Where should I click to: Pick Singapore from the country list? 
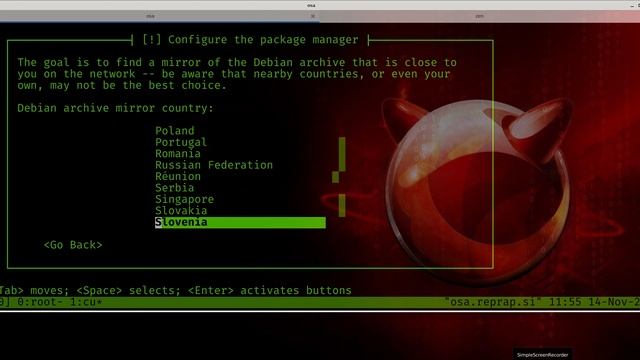pyautogui.click(x=184, y=199)
